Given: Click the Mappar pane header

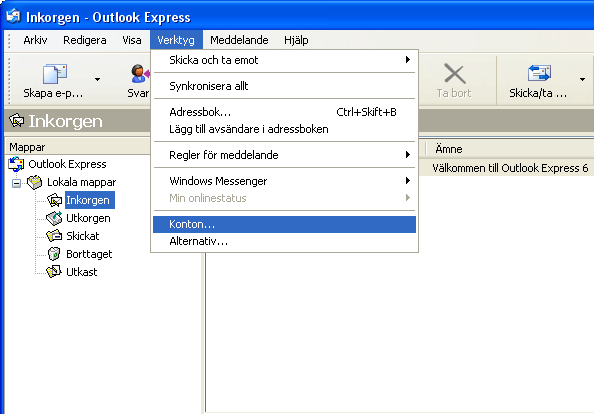Looking at the screenshot, I should (x=78, y=147).
